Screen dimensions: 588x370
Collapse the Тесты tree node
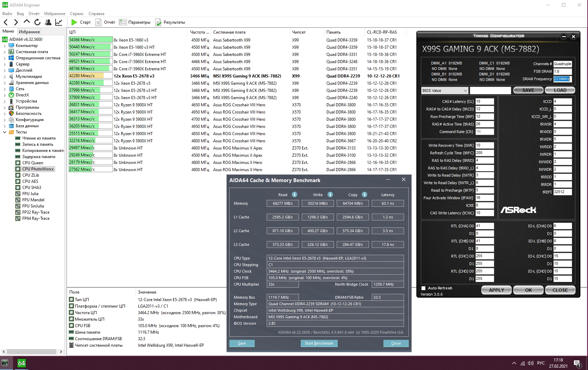pyautogui.click(x=4, y=132)
